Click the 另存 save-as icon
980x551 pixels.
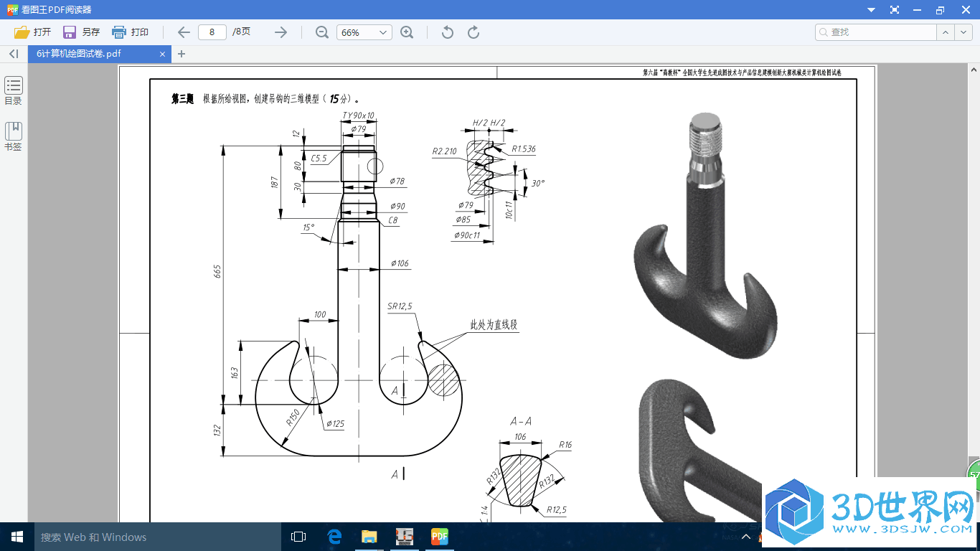pos(70,32)
